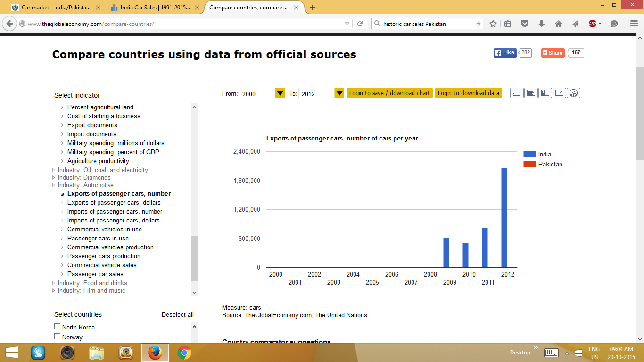This screenshot has width=644, height=362.
Task: Click the page vertical scrollbar thumb
Action: (640, 113)
